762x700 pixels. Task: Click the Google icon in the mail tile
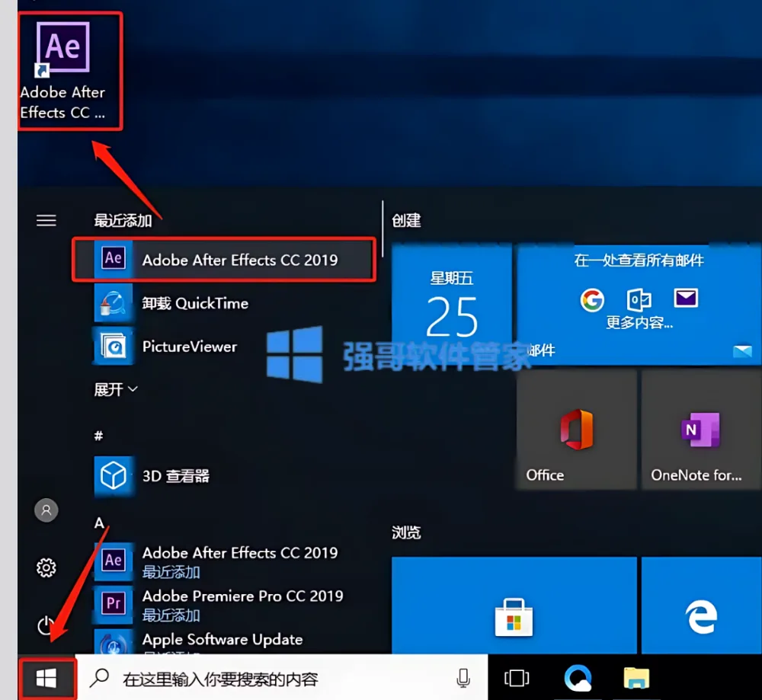click(x=592, y=299)
